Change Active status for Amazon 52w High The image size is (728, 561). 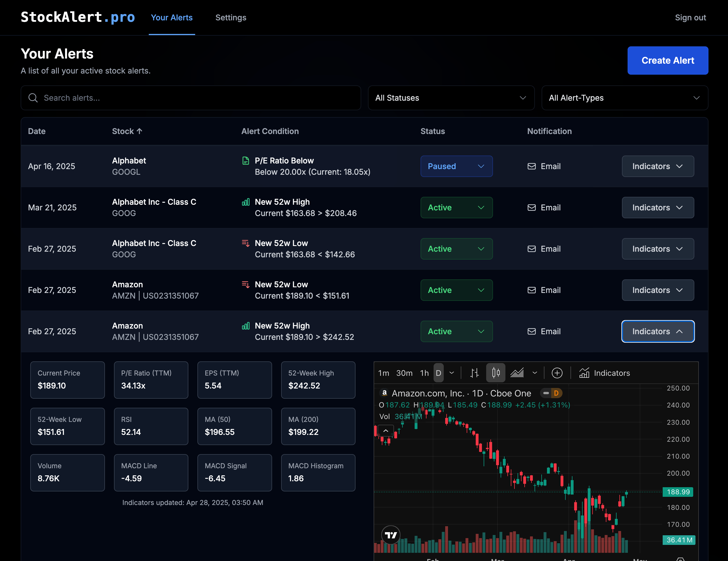(456, 332)
